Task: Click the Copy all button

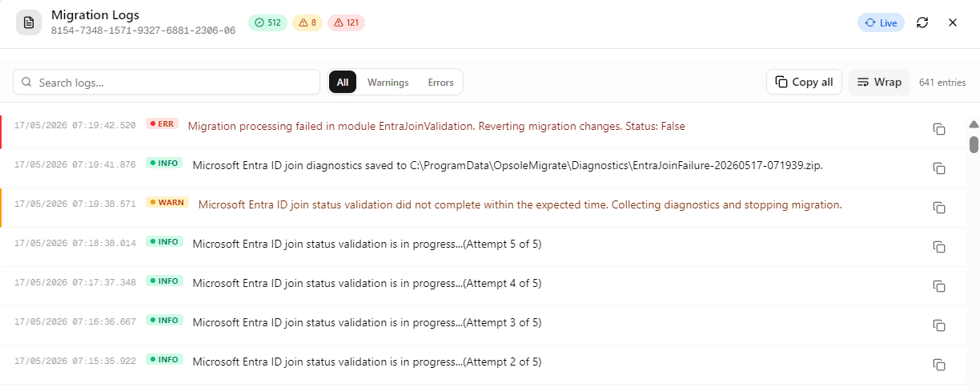Action: 804,82
